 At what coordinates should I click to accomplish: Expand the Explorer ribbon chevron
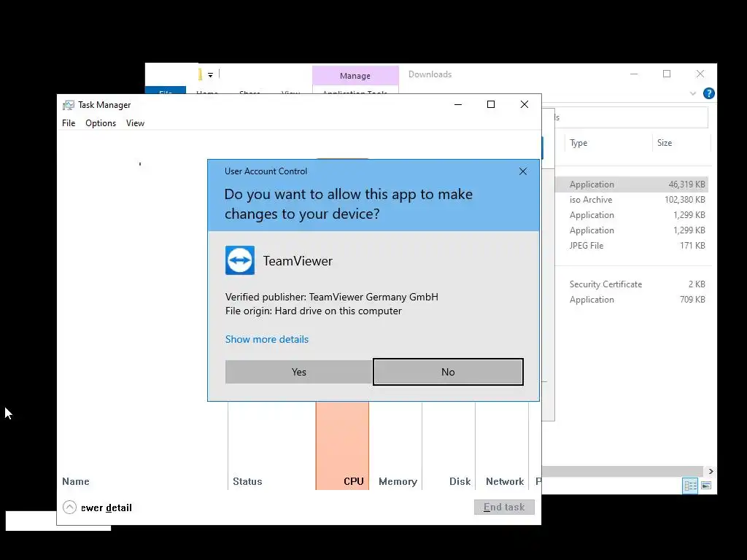pos(693,93)
